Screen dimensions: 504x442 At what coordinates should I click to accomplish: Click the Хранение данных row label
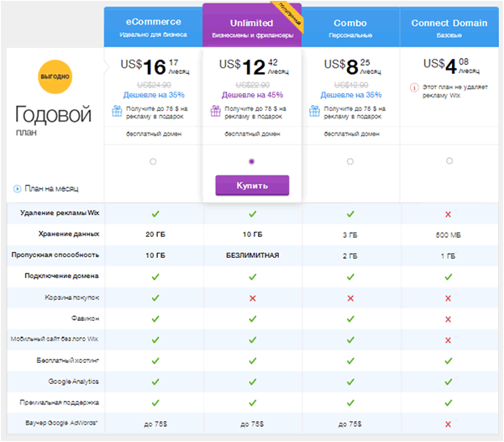tap(69, 234)
